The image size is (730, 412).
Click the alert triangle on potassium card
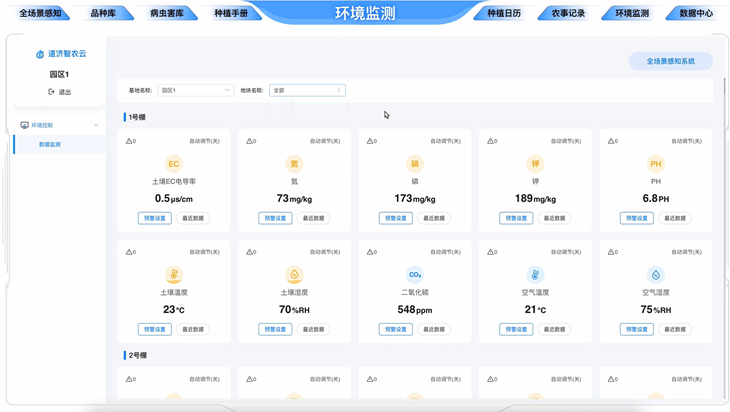tap(490, 141)
